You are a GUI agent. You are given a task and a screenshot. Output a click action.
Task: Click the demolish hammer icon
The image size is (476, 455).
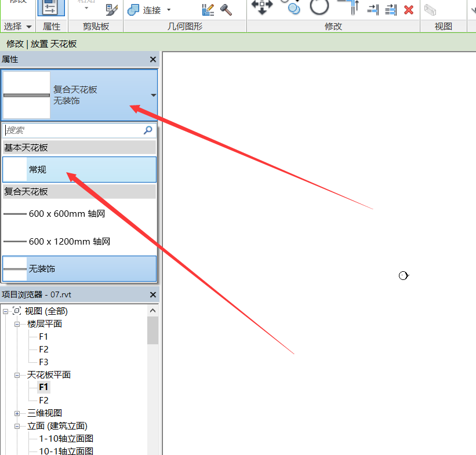click(226, 10)
